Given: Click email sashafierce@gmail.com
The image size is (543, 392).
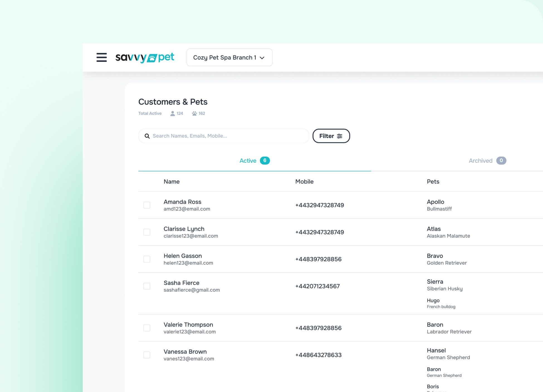Looking at the screenshot, I should click(x=192, y=290).
